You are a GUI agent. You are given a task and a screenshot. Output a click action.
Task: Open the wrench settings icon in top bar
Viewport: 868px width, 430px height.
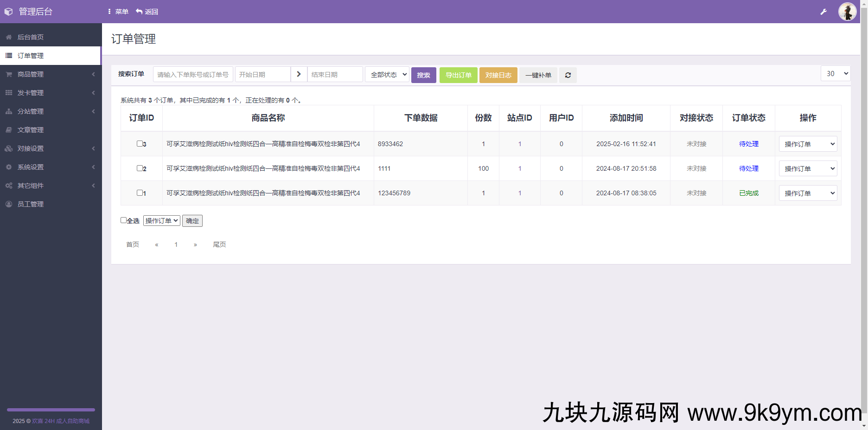[823, 11]
